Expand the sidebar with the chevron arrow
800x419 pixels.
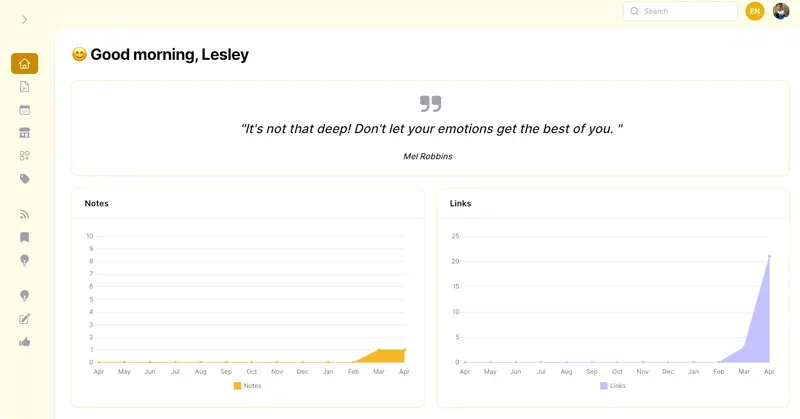(24, 20)
